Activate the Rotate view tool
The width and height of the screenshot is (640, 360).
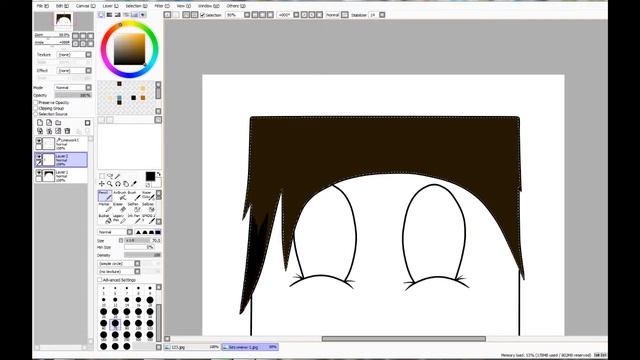tap(118, 184)
